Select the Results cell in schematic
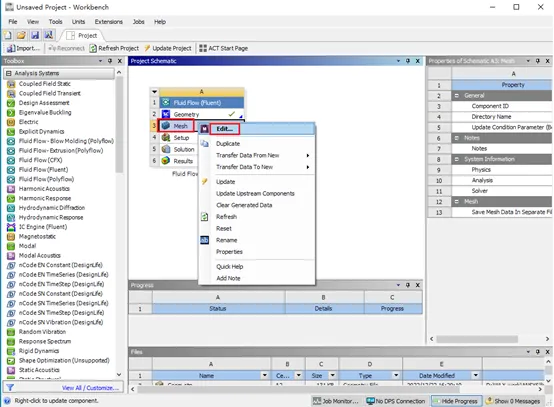Image resolution: width=554 pixels, height=407 pixels. (x=179, y=161)
